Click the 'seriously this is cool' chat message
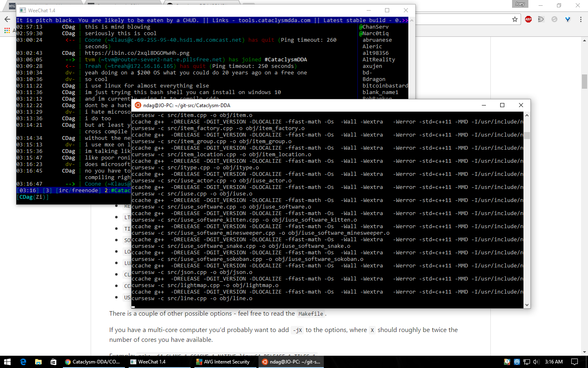The width and height of the screenshot is (588, 368). [x=121, y=34]
